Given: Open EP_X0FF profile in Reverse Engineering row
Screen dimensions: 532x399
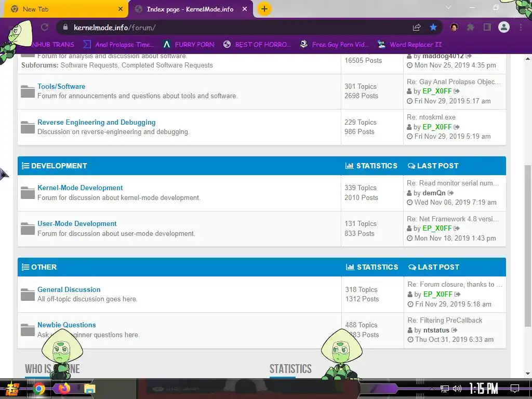Looking at the screenshot, I should pyautogui.click(x=437, y=127).
